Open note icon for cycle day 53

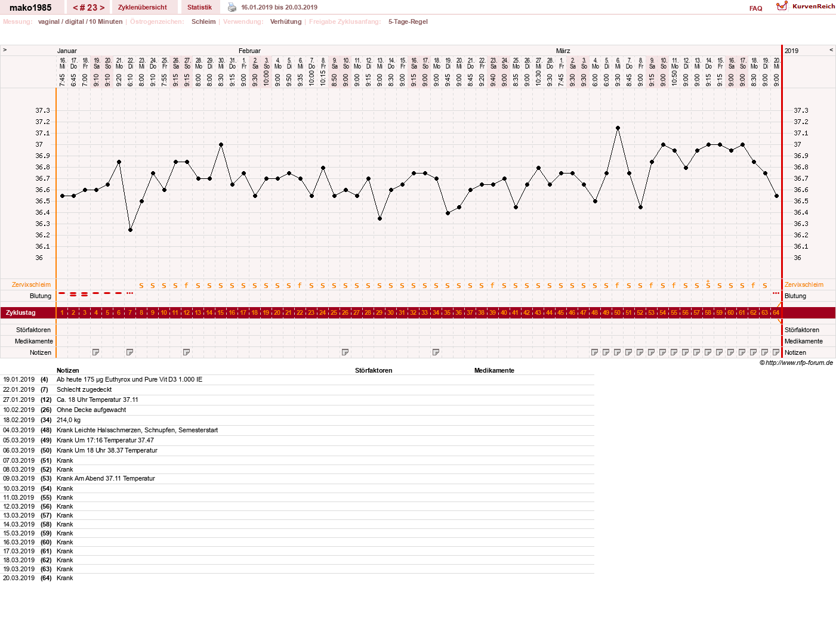(x=652, y=352)
